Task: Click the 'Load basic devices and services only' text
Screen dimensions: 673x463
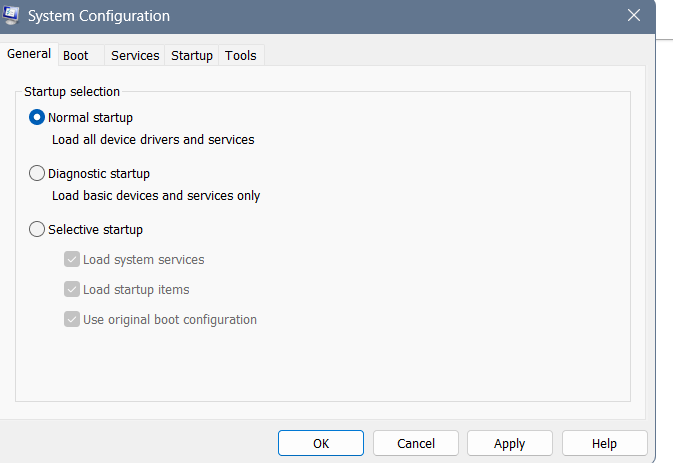Action: (x=156, y=195)
